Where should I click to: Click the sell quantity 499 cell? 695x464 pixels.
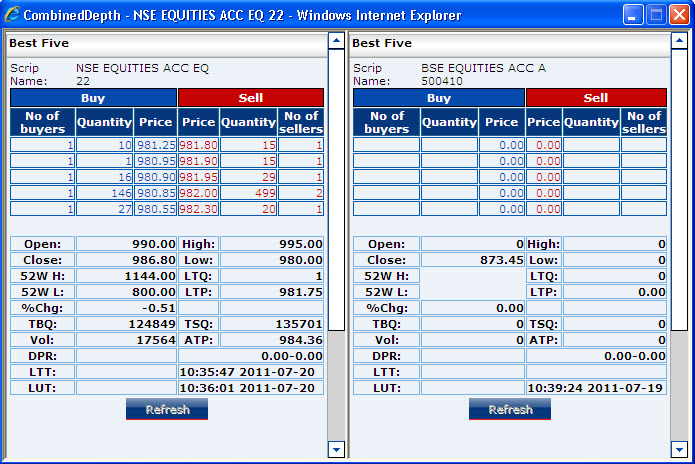pyautogui.click(x=248, y=193)
